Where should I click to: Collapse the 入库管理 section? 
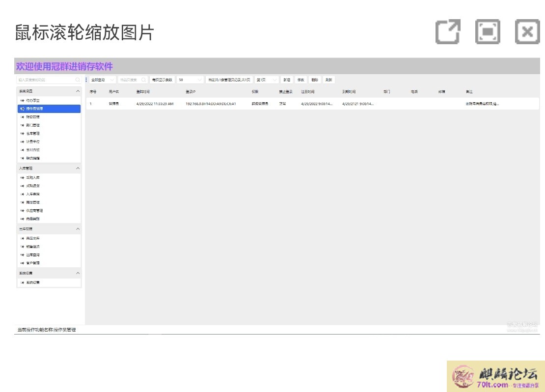[x=78, y=168]
